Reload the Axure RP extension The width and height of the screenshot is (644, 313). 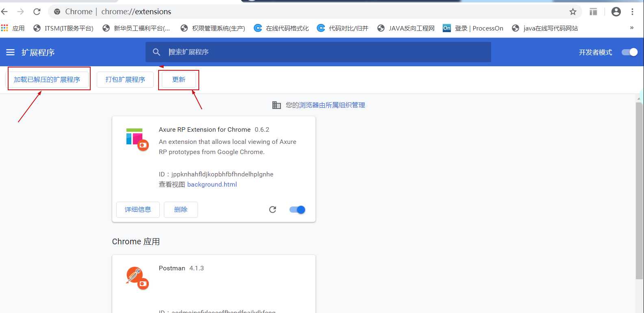[x=273, y=210]
